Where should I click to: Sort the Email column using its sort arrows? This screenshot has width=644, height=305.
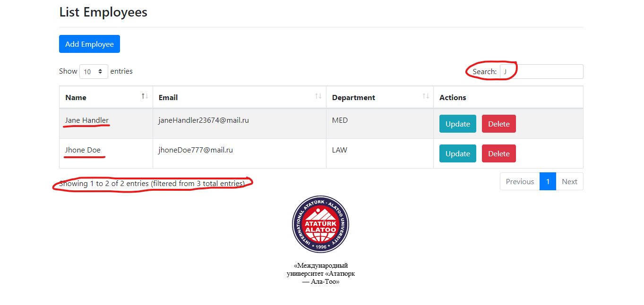pos(318,95)
